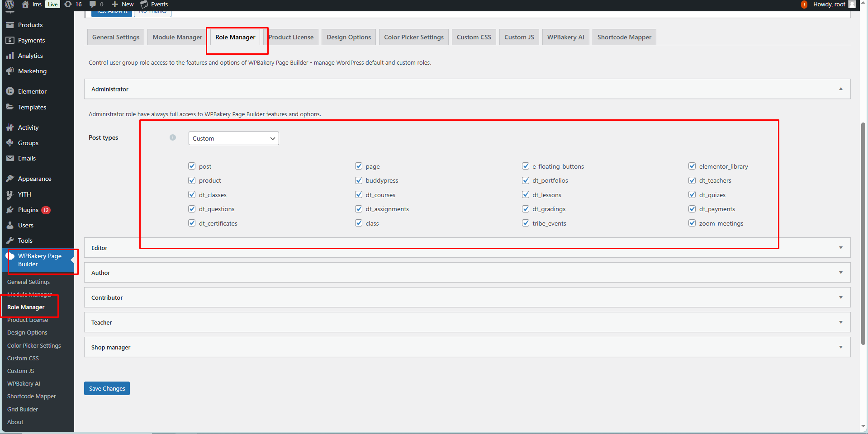Collapse the Administrator section arrow
The height and width of the screenshot is (434, 868).
tap(841, 89)
